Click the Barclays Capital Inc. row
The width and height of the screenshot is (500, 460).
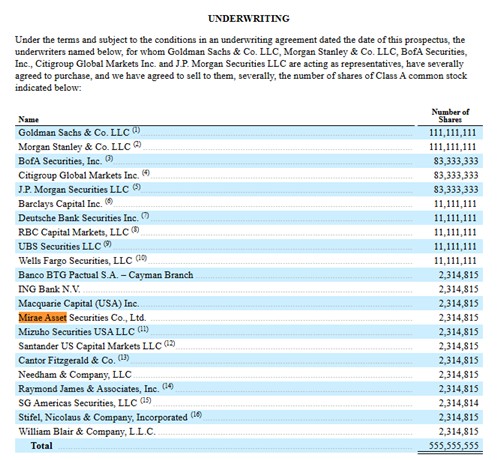249,204
